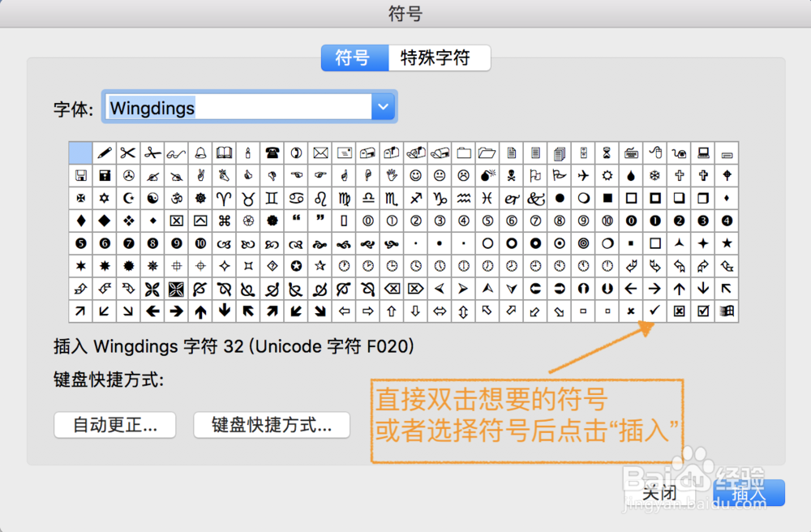The height and width of the screenshot is (532, 811).
Task: Open the 字体 Wingdings font dropdown
Action: (x=383, y=106)
